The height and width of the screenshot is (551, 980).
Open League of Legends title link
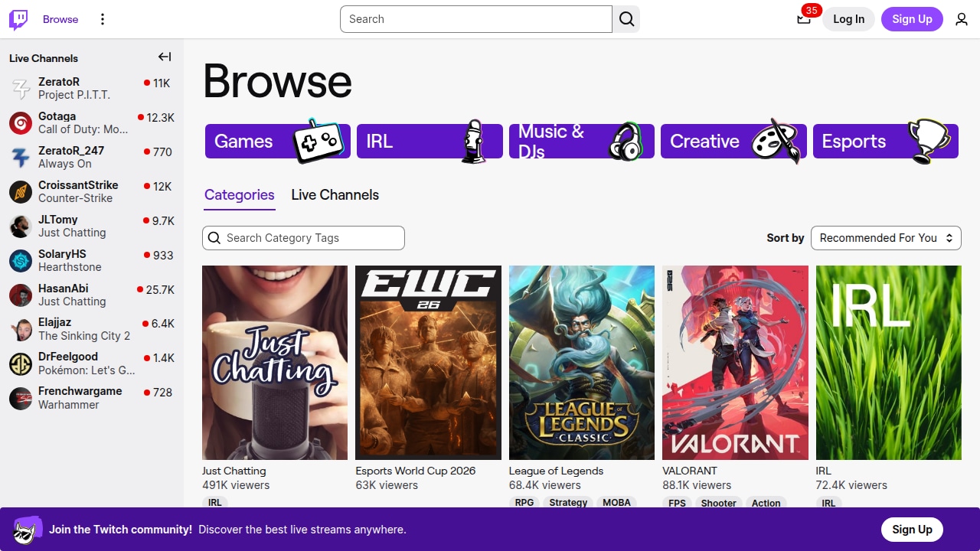(557, 471)
